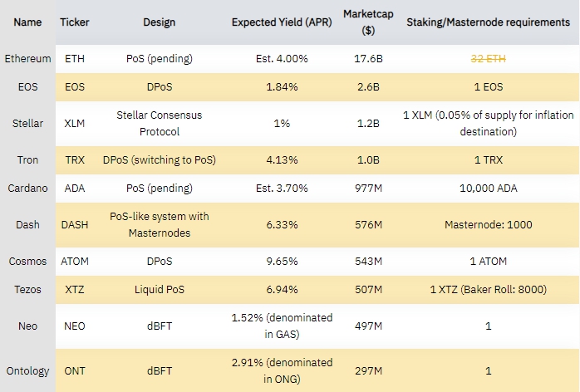The height and width of the screenshot is (392, 580).
Task: Select the Design column header
Action: [x=159, y=22]
